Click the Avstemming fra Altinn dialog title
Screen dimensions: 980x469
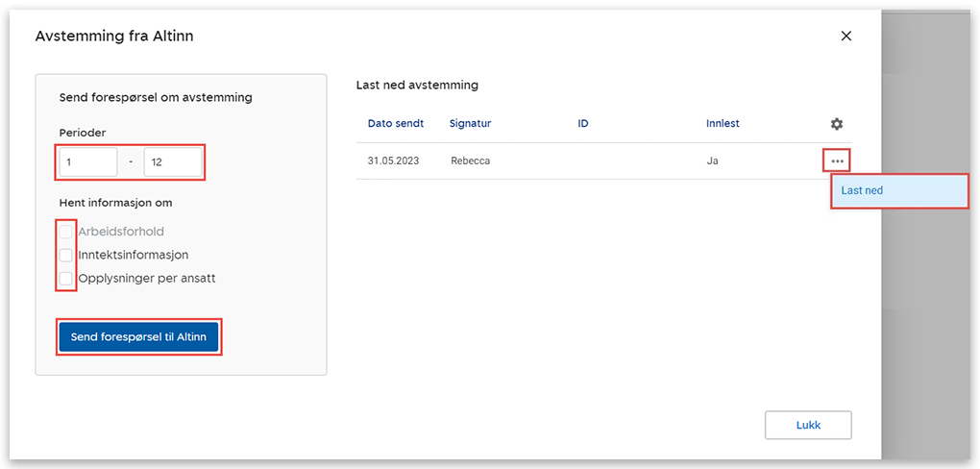click(x=114, y=37)
